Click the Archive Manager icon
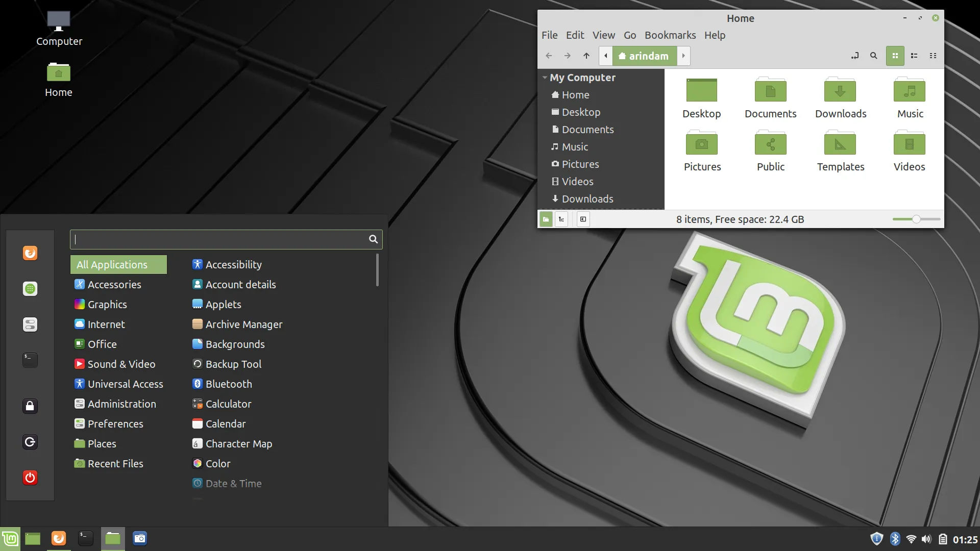 [197, 324]
